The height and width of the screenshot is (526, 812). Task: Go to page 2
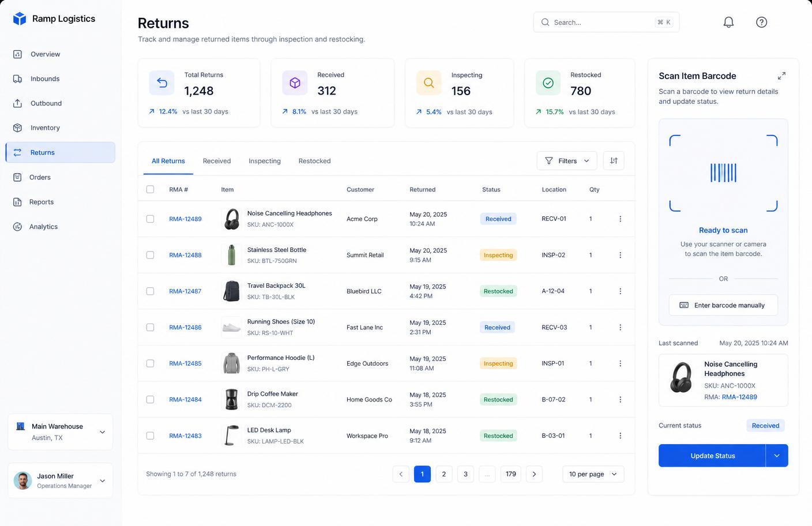coord(443,474)
